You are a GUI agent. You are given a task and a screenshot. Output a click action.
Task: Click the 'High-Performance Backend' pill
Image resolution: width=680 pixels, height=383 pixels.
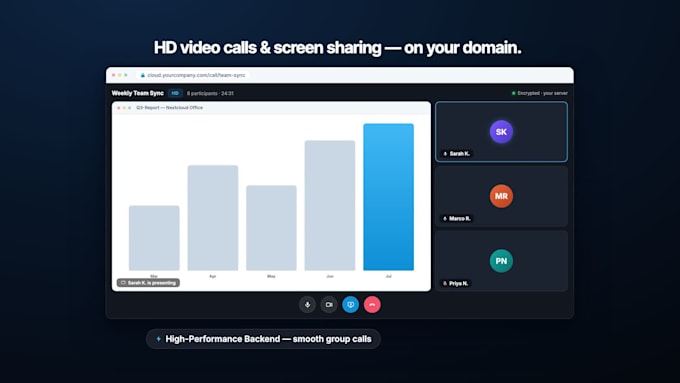(263, 339)
